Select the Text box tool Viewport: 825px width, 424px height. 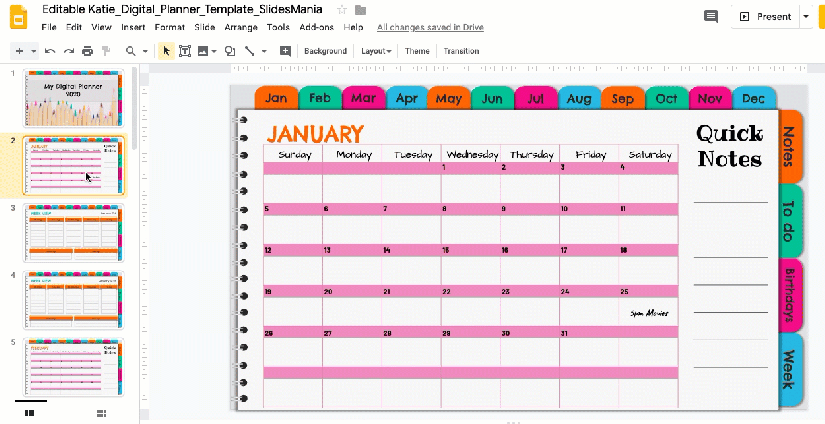pos(185,51)
